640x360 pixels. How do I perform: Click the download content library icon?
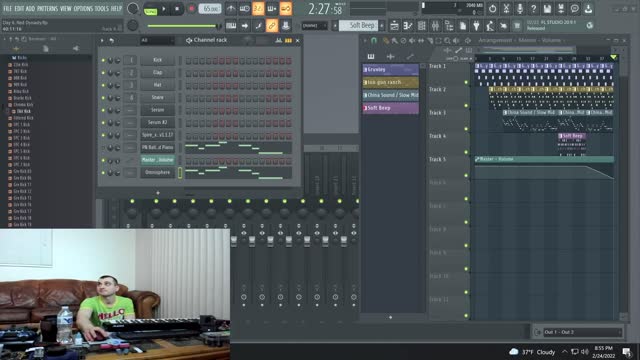point(588,9)
